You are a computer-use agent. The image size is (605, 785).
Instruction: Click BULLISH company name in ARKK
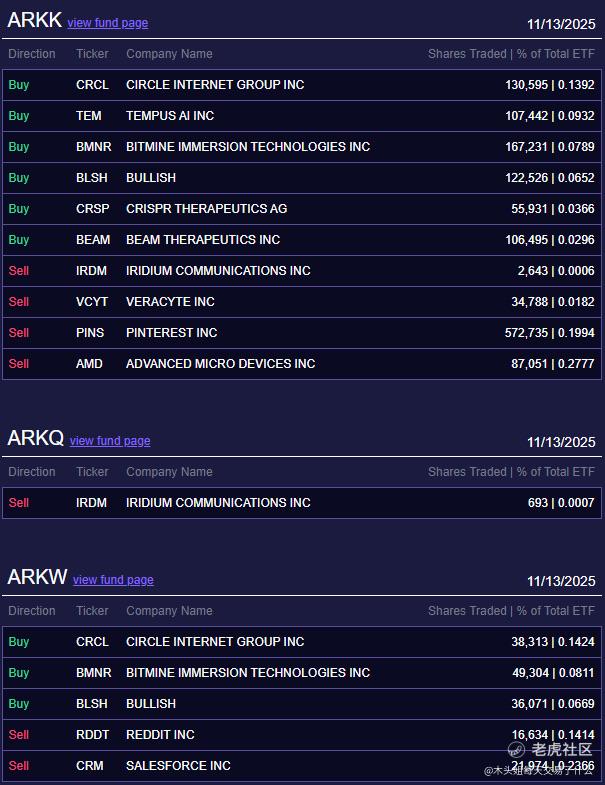(x=151, y=178)
